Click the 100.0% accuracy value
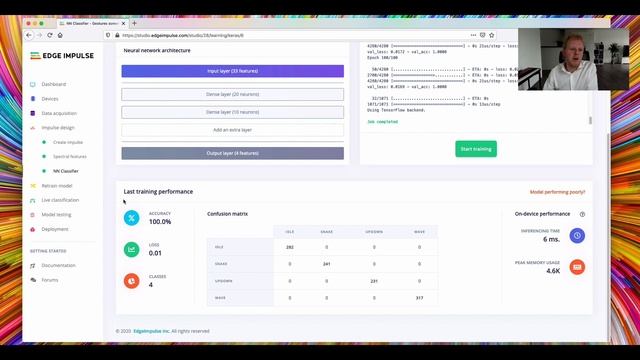Viewport: 640px width, 360px height. click(160, 222)
